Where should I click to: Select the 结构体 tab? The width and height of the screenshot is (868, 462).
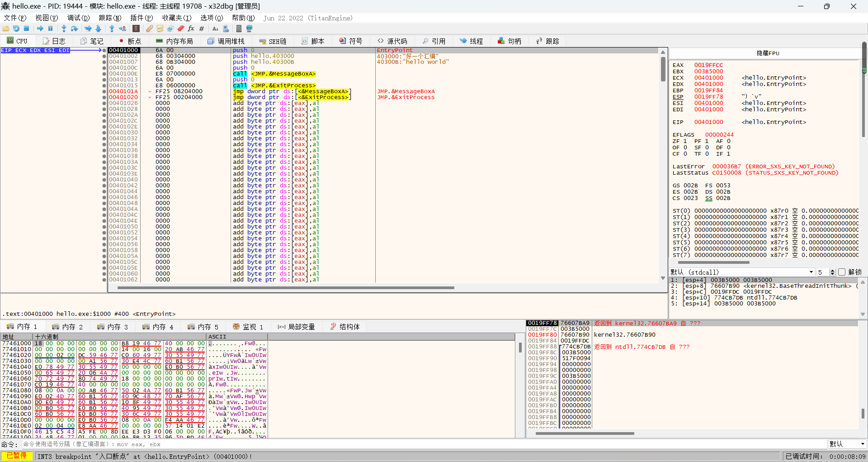(x=345, y=327)
